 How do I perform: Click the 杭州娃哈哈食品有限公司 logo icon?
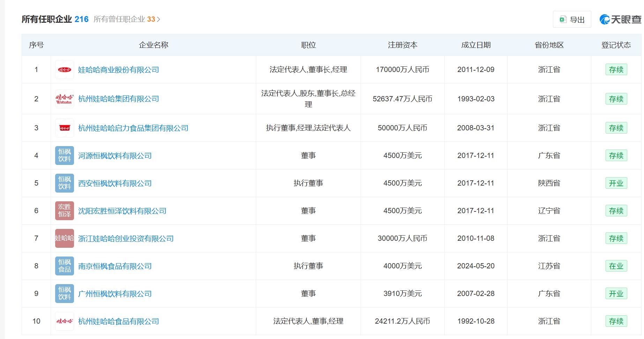coord(64,321)
